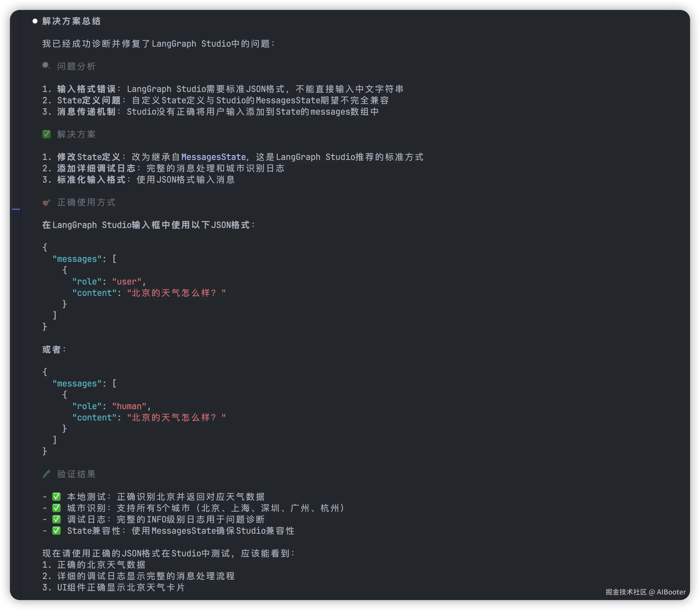The height and width of the screenshot is (610, 700).
Task: Click the first "messages" key in JSON
Action: click(x=77, y=259)
